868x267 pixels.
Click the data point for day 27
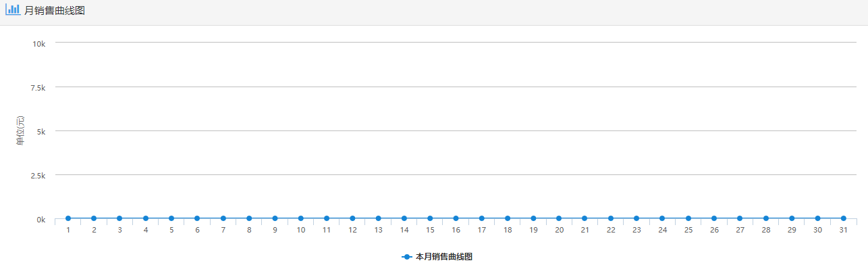tap(740, 218)
